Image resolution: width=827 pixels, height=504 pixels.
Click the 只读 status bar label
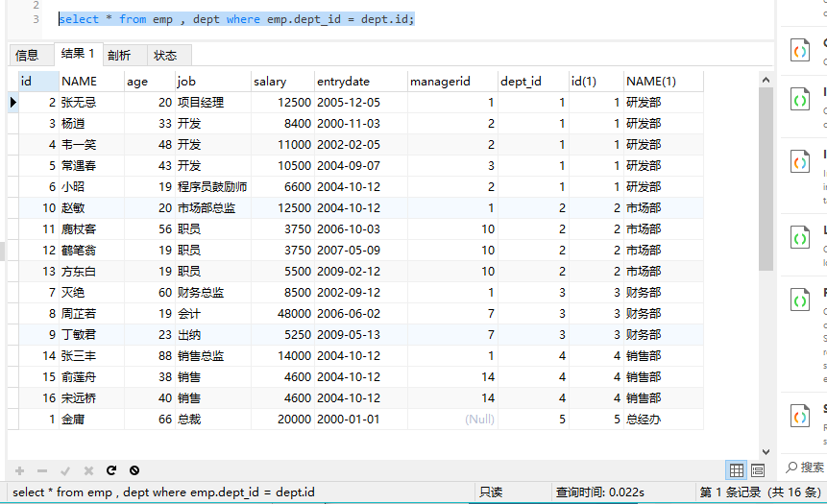(x=491, y=492)
